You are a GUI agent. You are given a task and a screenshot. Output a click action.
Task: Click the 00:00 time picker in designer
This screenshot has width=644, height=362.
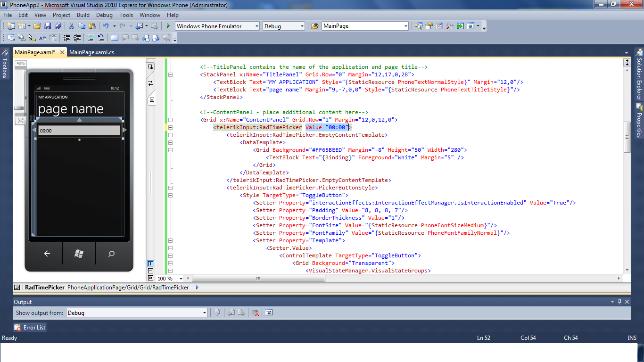[79, 131]
